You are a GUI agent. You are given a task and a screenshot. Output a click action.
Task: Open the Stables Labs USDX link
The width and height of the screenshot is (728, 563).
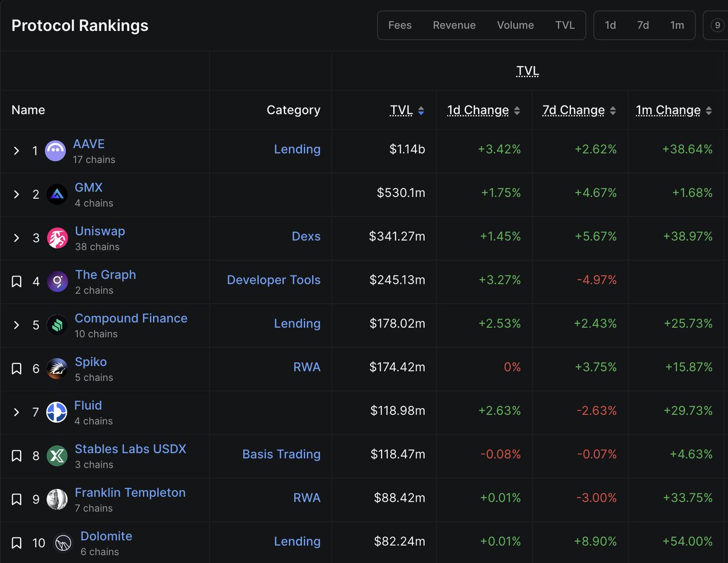click(x=130, y=449)
